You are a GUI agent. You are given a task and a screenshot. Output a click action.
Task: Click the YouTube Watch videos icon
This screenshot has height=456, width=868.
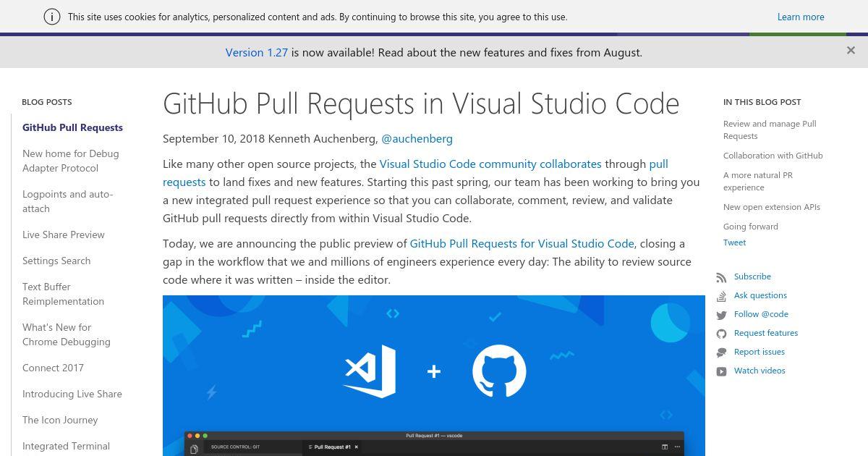click(721, 371)
